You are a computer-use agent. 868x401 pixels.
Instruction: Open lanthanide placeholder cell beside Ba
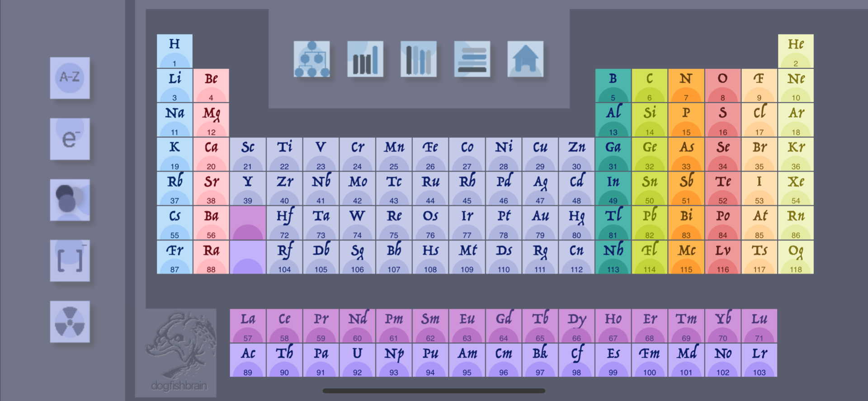(248, 223)
